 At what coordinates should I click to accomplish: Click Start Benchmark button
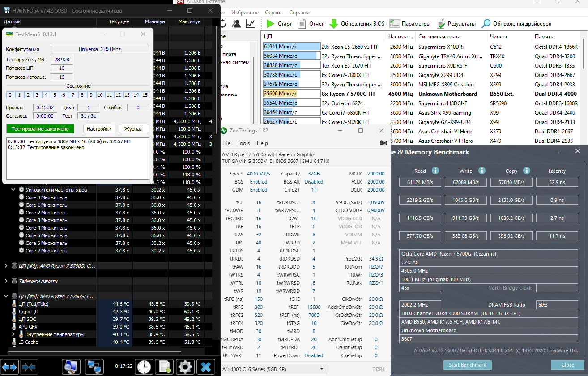(x=468, y=365)
